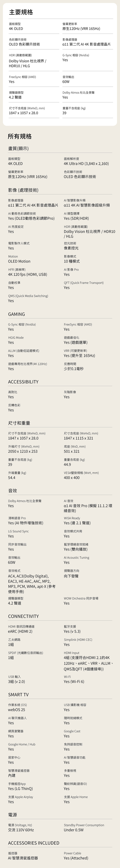The image size is (120, 868).
Task: Click the 主要規格 heading
Action: pyautogui.click(x=21, y=12)
